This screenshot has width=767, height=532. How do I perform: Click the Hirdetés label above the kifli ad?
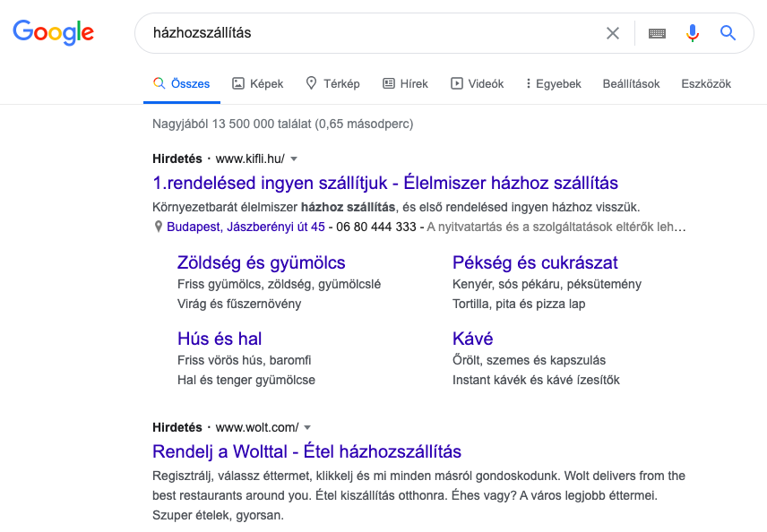click(x=177, y=159)
